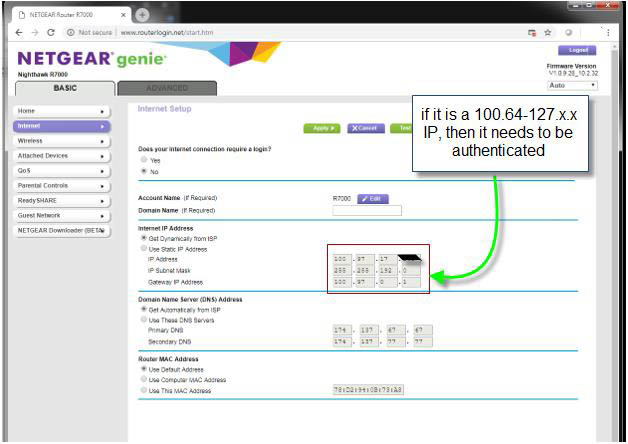Select Use These DNS Servers
Image resolution: width=628 pixels, height=444 pixels.
[x=143, y=319]
